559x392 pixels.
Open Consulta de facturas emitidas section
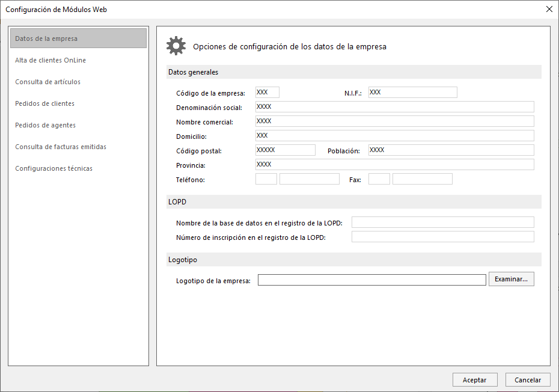(x=61, y=147)
